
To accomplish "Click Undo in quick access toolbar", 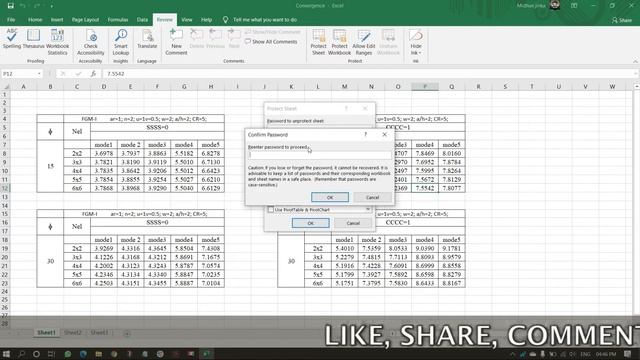I will (x=23, y=6).
